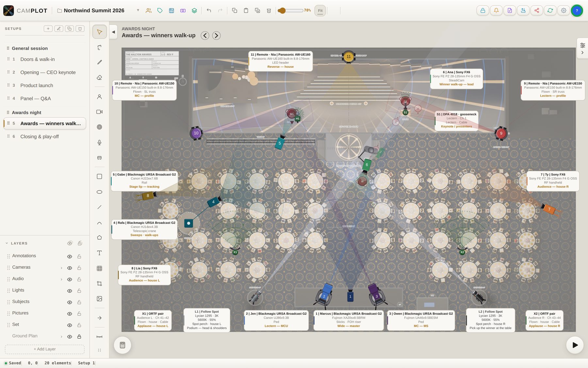The image size is (588, 368).
Task: Open the Opening — CEO keynote setup
Action: coord(44,72)
